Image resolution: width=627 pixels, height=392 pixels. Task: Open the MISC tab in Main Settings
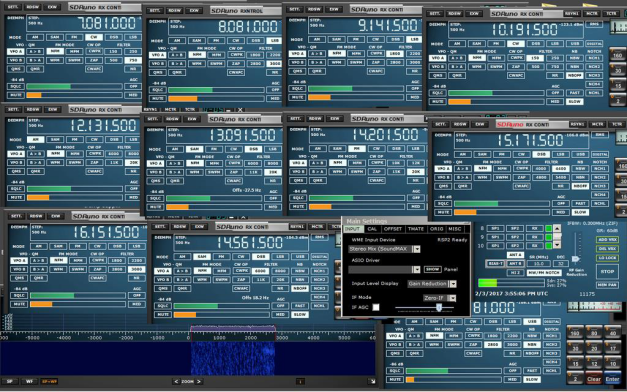pos(454,229)
